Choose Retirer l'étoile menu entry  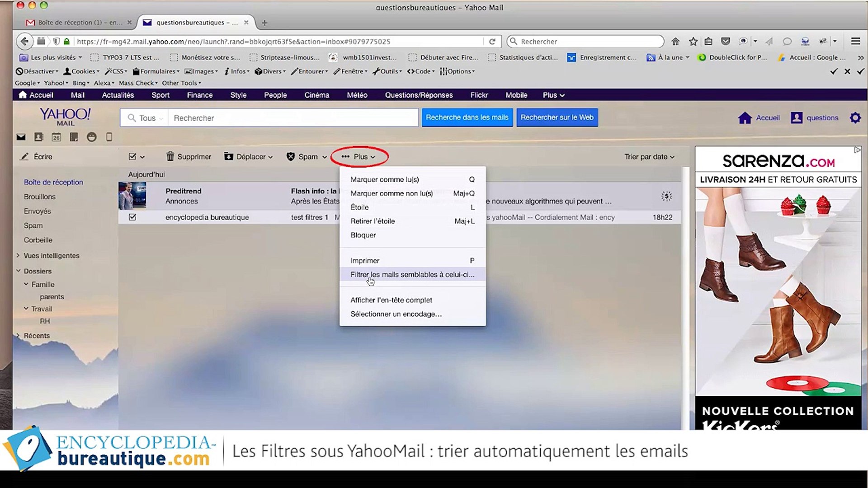412,221
